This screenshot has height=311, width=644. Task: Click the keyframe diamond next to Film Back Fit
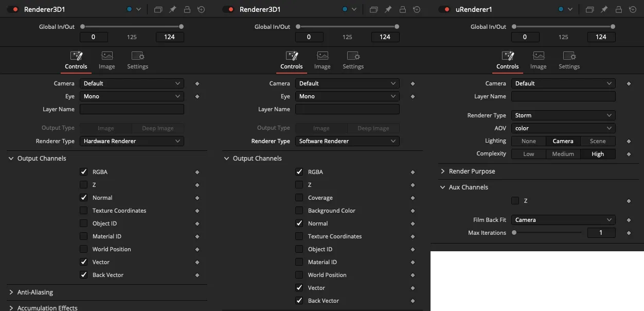(629, 220)
